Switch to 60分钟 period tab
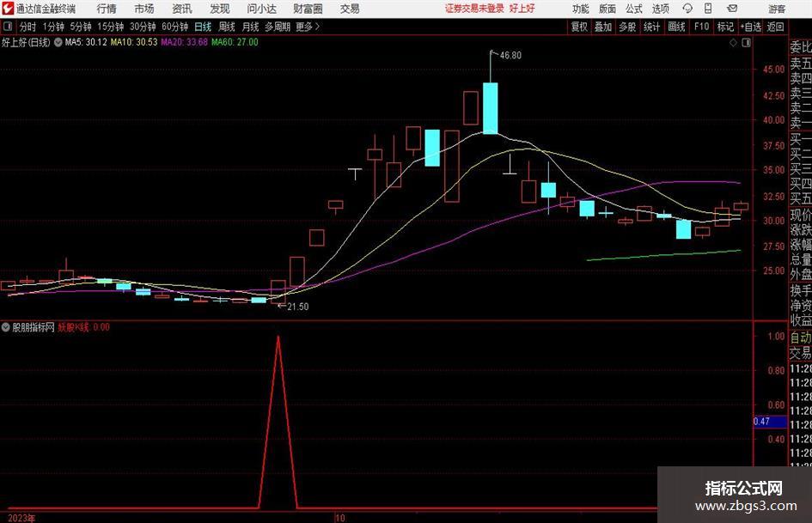812x523 pixels. 174,27
